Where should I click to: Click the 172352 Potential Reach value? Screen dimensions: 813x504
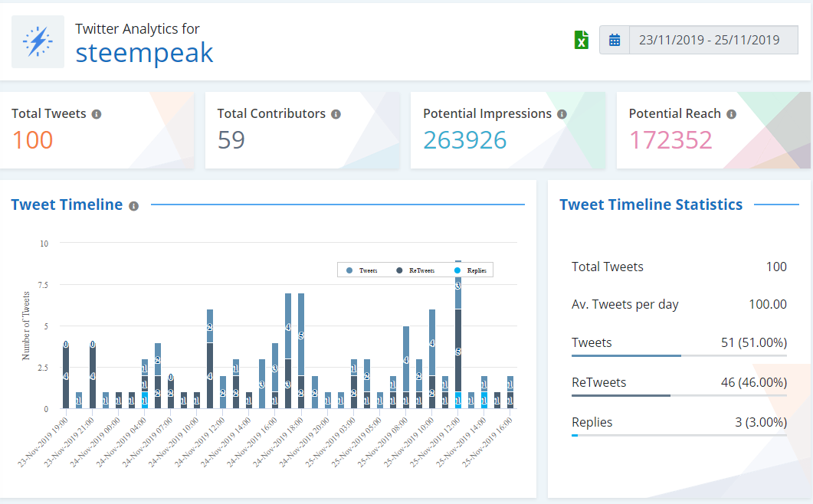click(670, 140)
